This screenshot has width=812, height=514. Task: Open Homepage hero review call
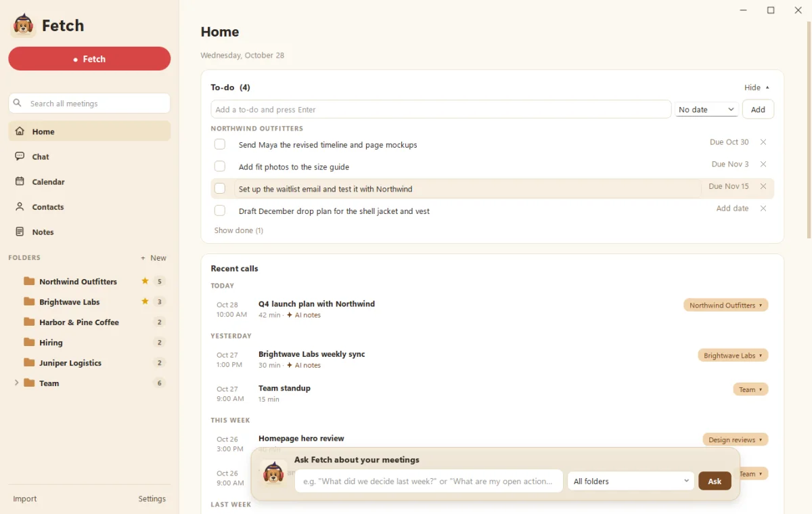[301, 438]
